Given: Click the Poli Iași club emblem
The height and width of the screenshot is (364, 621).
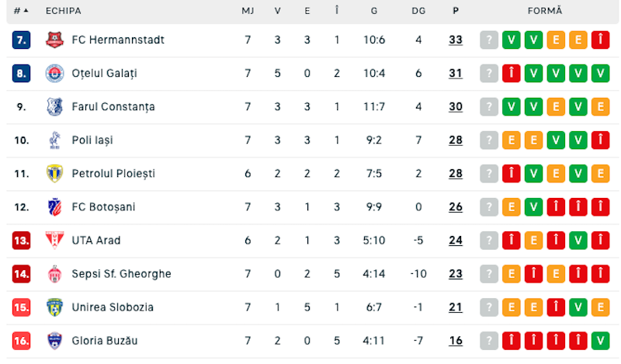Looking at the screenshot, I should click(x=54, y=140).
